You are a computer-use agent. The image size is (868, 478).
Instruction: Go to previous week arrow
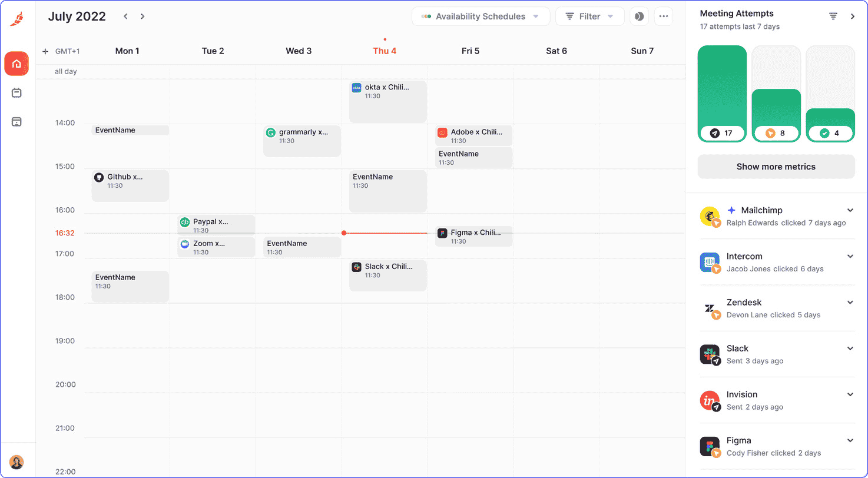[x=125, y=16]
